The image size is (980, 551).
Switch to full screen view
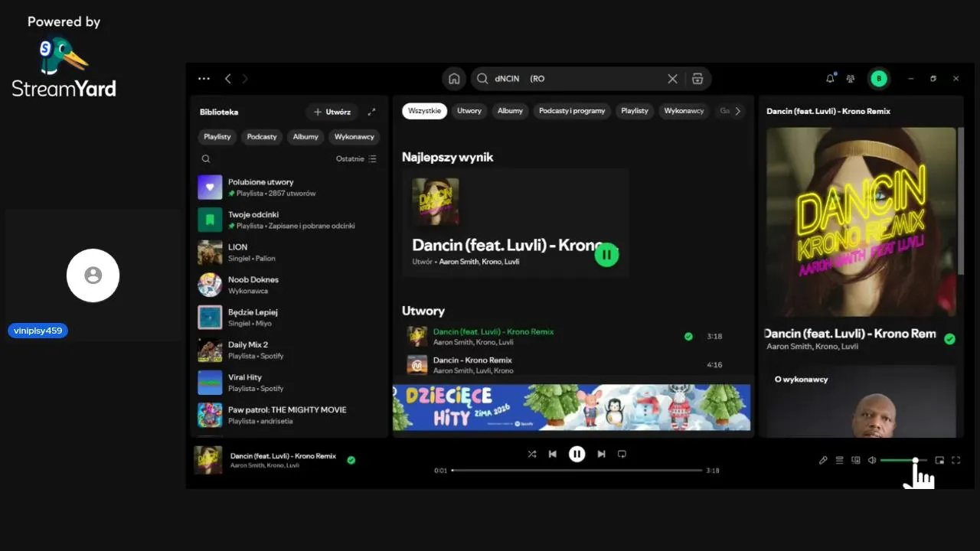tap(955, 460)
